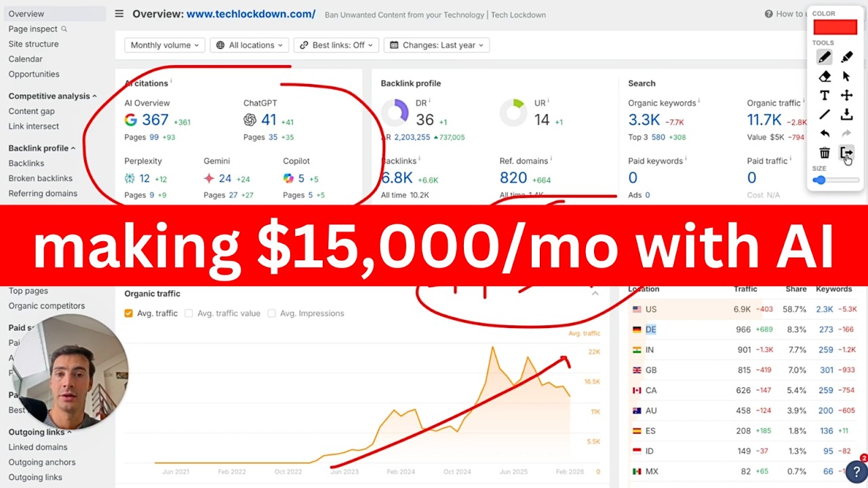The height and width of the screenshot is (488, 868).
Task: Click the DE row in locations table
Action: [x=744, y=329]
